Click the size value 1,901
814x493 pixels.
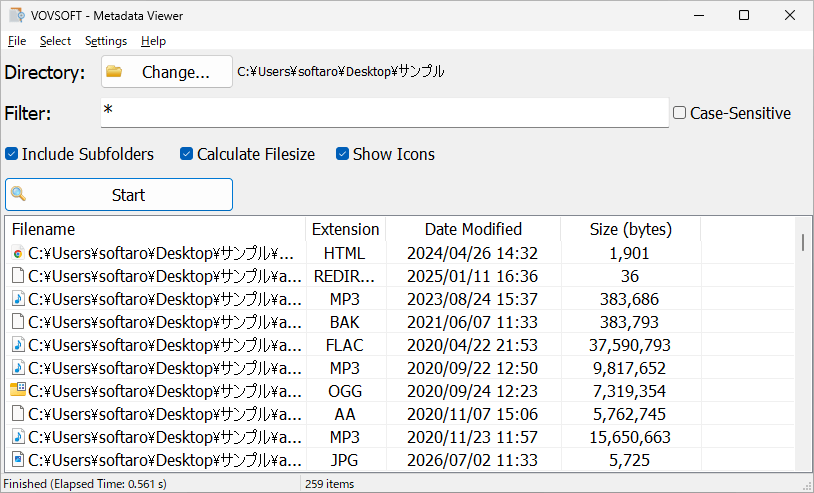(x=630, y=253)
